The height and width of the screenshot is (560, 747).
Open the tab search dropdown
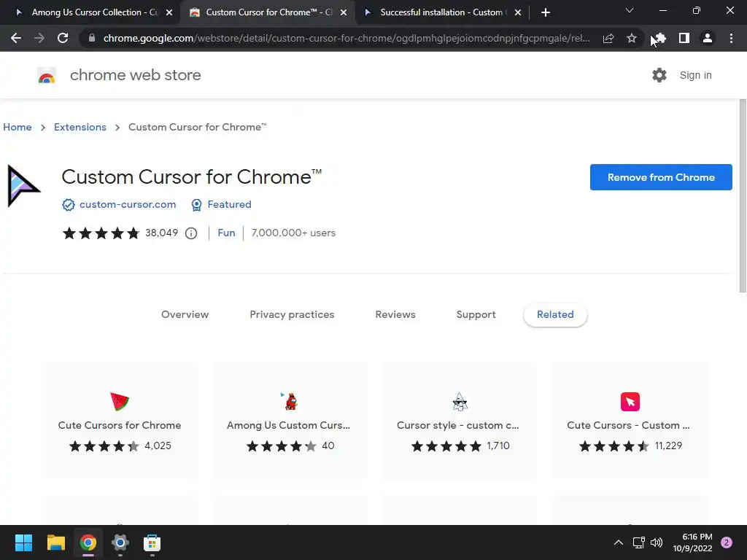coord(630,10)
